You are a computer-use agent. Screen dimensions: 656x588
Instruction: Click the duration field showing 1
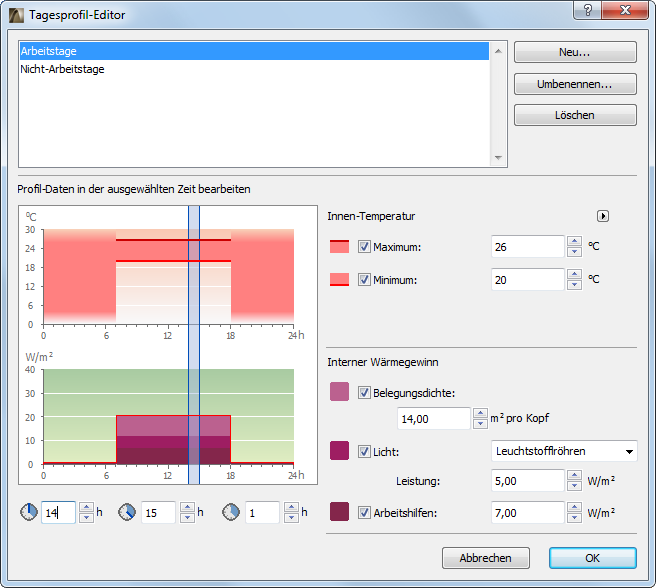262,513
